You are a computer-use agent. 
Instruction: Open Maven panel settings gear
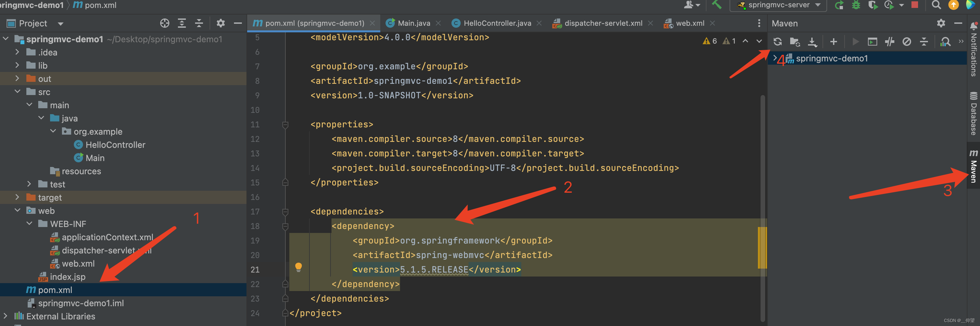941,23
